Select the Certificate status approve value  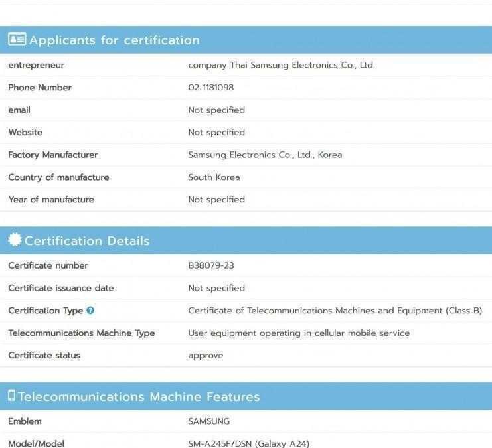click(x=205, y=356)
